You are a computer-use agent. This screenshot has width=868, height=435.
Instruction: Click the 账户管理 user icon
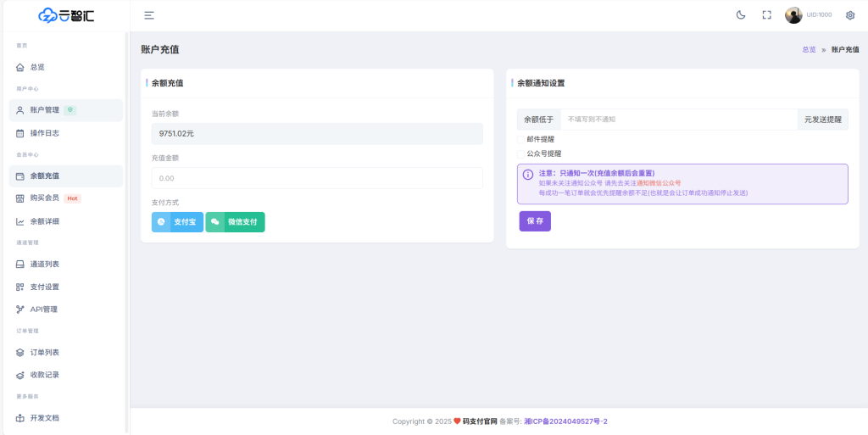click(x=20, y=110)
